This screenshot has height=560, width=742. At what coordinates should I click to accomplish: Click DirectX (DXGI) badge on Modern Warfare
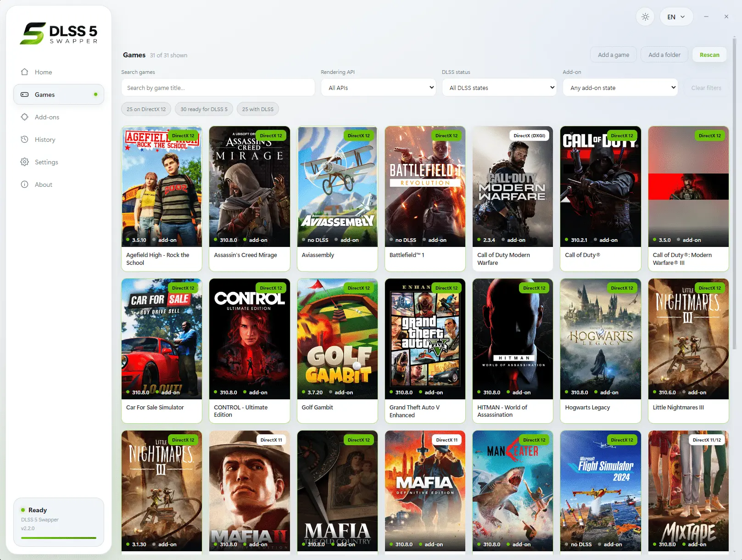[529, 136]
